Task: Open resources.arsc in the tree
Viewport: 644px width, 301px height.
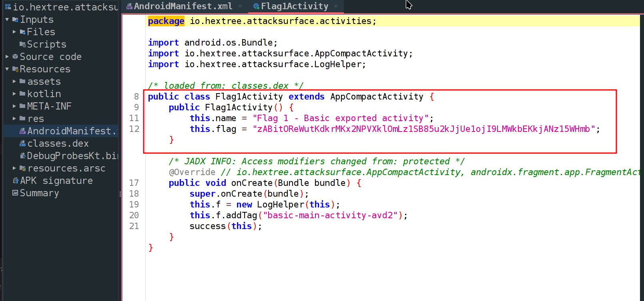Action: click(x=66, y=168)
